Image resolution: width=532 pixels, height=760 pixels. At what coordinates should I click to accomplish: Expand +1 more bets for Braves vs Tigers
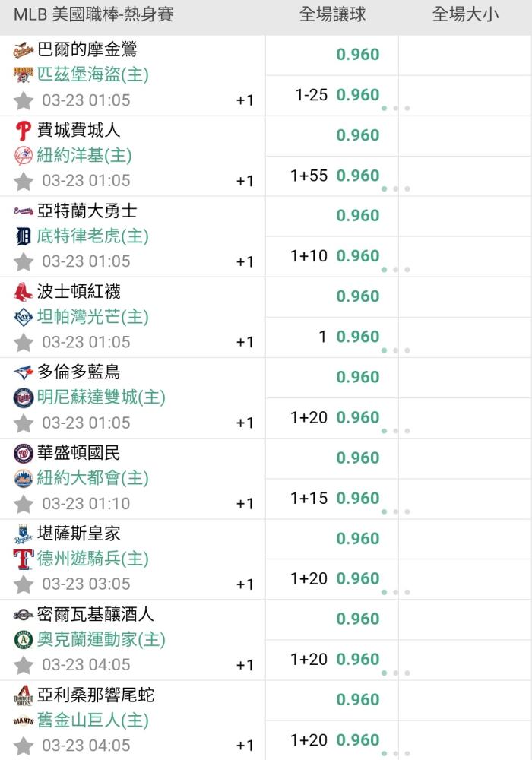pyautogui.click(x=245, y=261)
